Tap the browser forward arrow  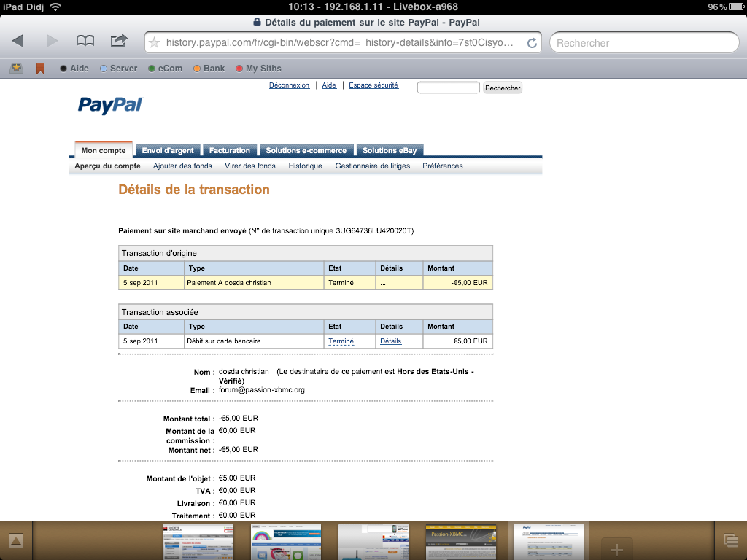[x=52, y=41]
